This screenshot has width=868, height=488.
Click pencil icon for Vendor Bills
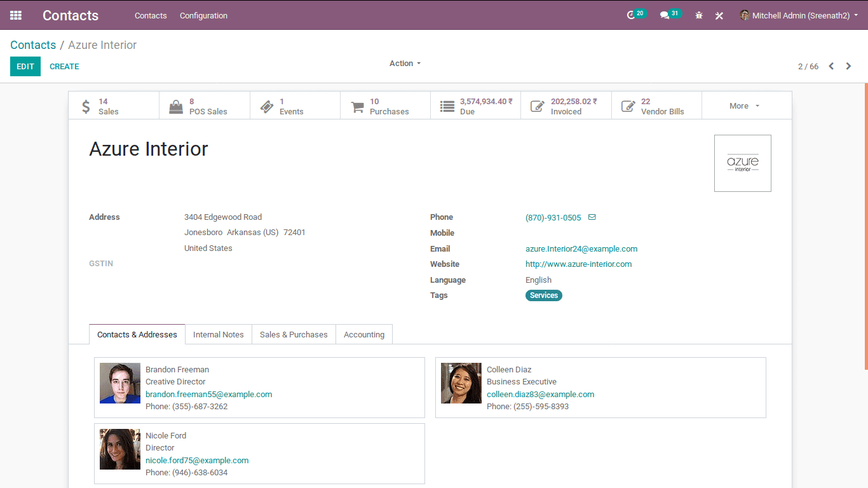click(x=628, y=107)
